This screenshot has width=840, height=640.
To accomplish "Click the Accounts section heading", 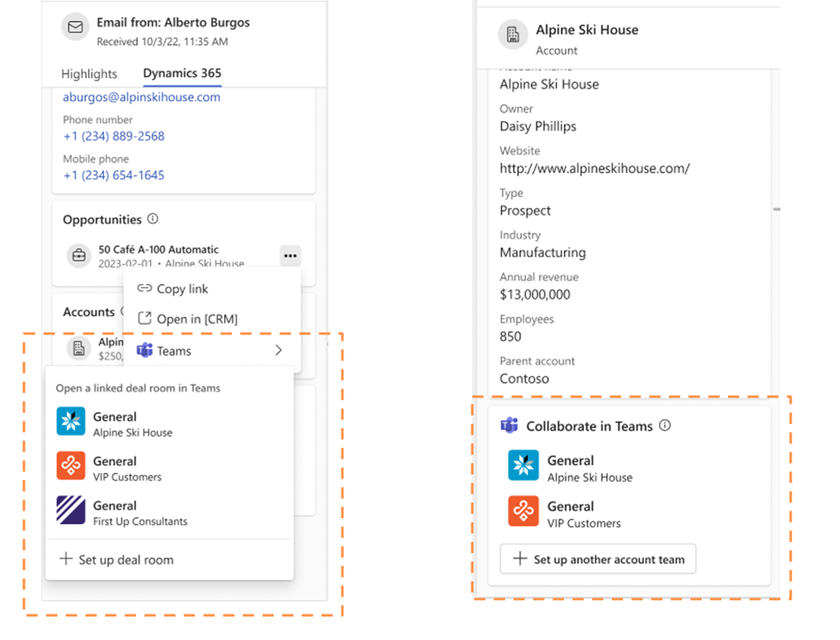I will coord(89,312).
